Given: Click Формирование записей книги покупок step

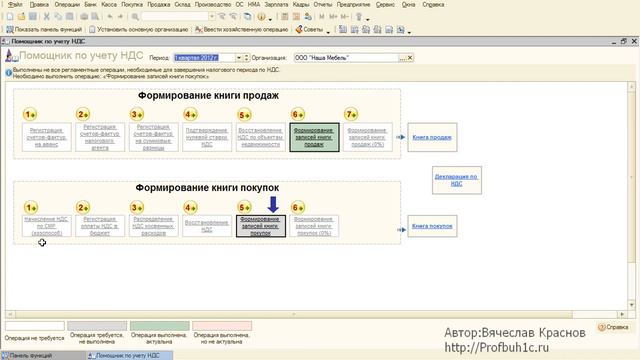Looking at the screenshot, I should [x=260, y=226].
